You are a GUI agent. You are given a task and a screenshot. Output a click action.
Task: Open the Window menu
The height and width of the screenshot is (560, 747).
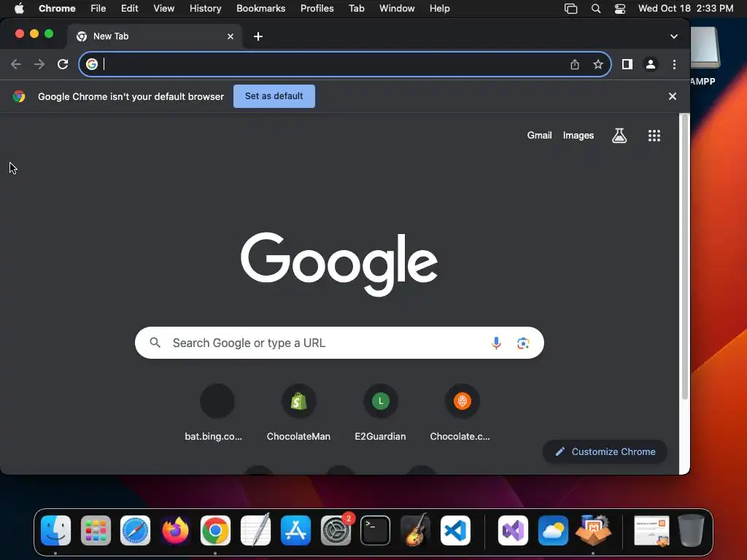397,9
